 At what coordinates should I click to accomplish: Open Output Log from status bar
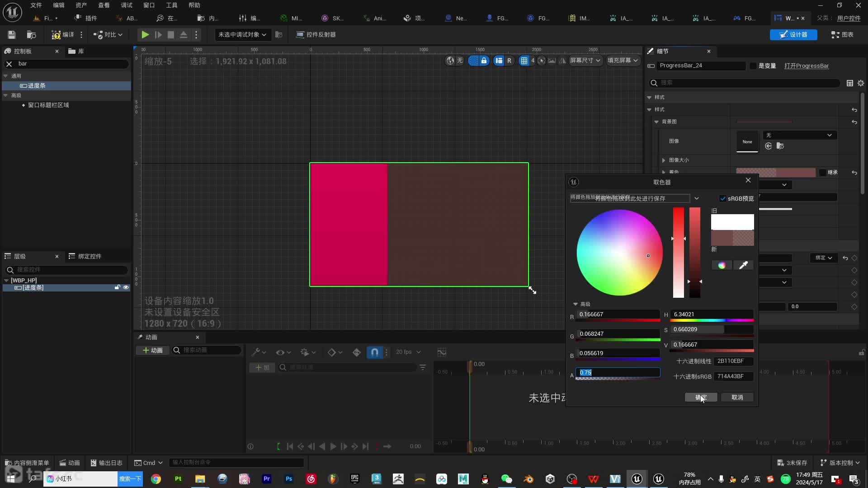click(x=107, y=463)
